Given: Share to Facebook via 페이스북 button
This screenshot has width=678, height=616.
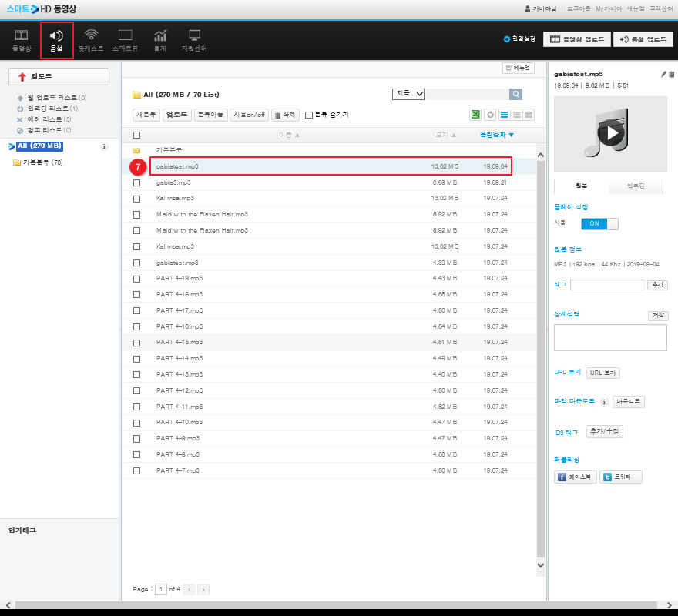Looking at the screenshot, I should [575, 477].
